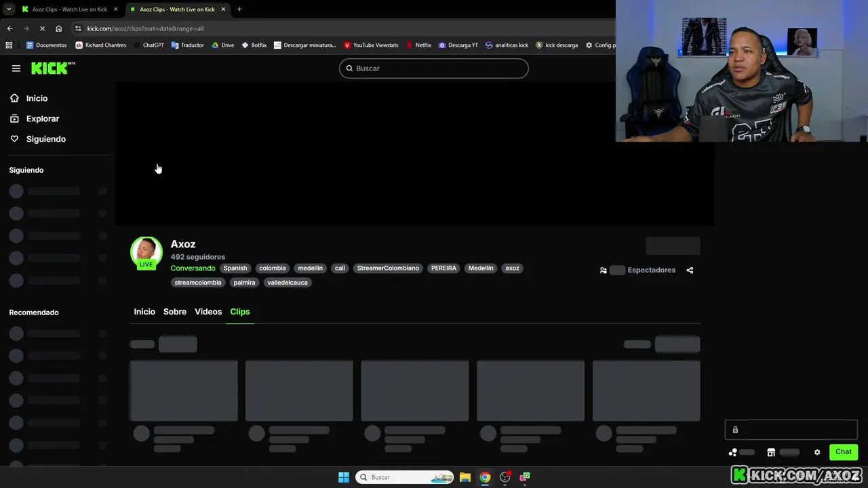The height and width of the screenshot is (488, 868).
Task: Click the site information icon in address bar
Action: pyautogui.click(x=78, y=28)
